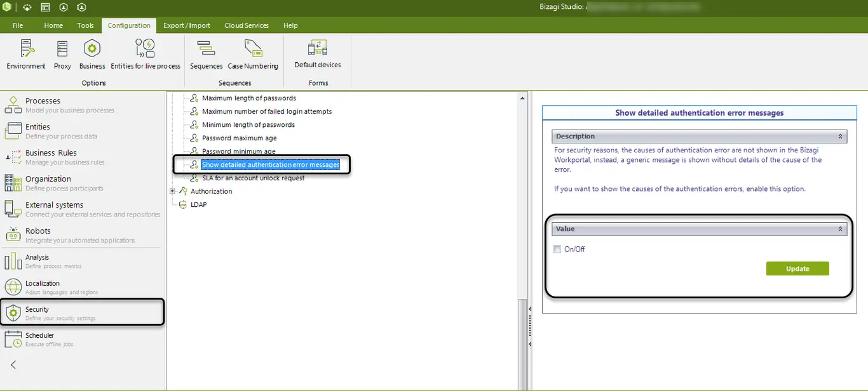Open Business Rules module
This screenshot has height=391, width=868.
click(83, 157)
